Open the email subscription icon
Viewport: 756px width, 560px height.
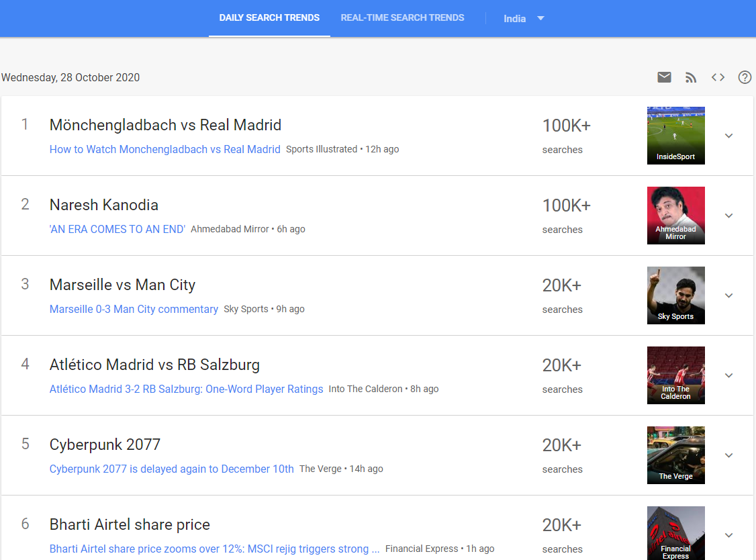coord(664,77)
